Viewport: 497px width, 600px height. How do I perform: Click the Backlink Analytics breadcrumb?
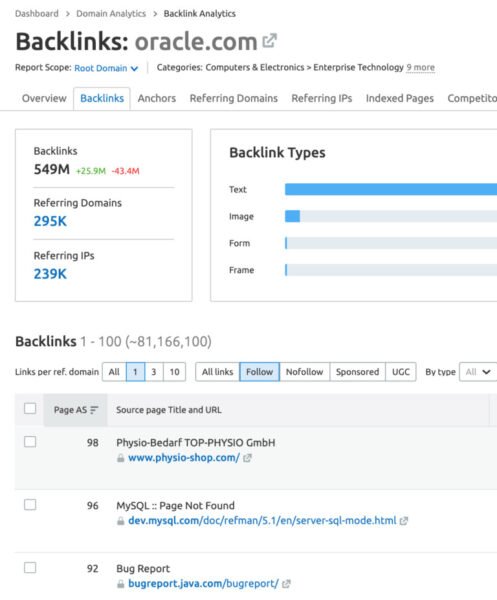pyautogui.click(x=199, y=13)
